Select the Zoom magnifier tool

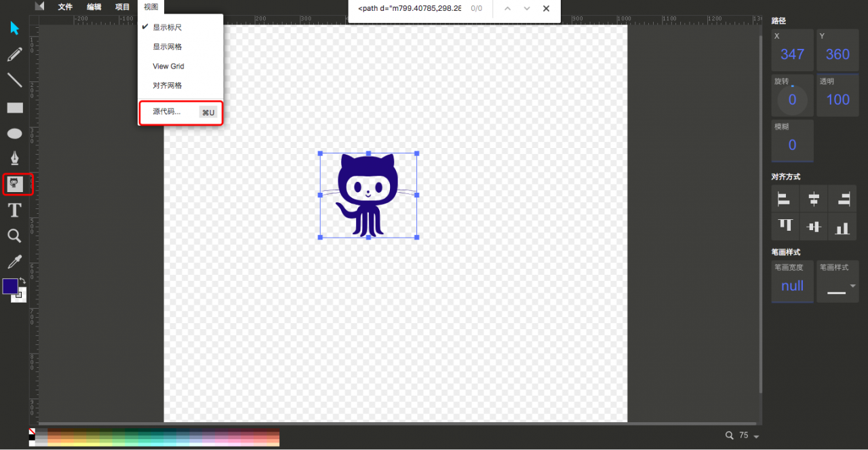[14, 236]
